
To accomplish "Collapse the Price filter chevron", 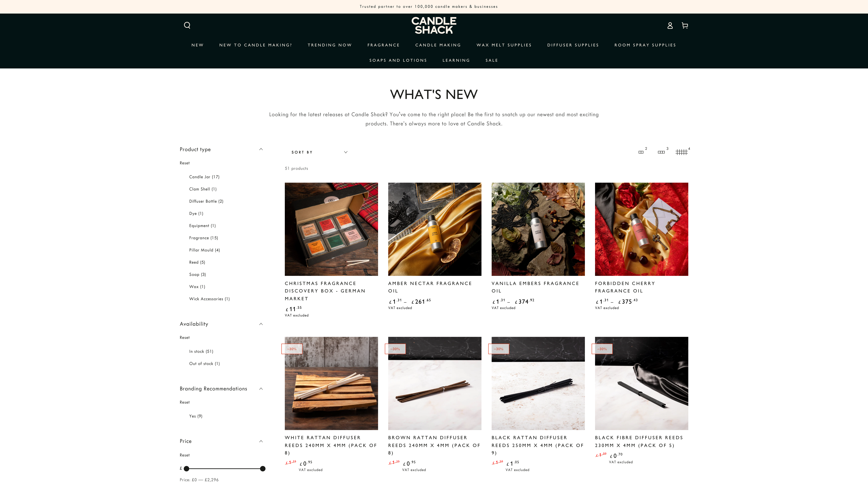I will coord(261,441).
